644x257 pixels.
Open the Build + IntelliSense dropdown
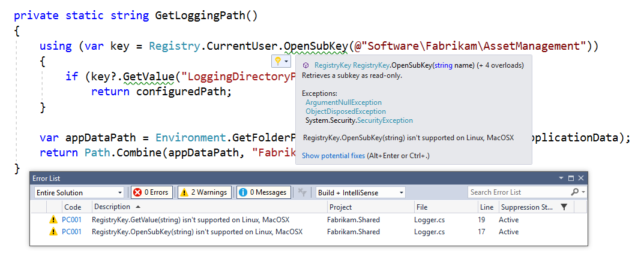[361, 192]
